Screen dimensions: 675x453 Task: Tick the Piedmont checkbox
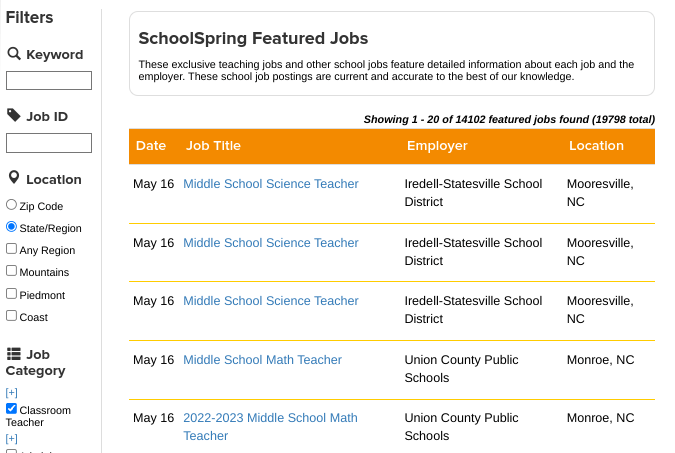(x=11, y=294)
